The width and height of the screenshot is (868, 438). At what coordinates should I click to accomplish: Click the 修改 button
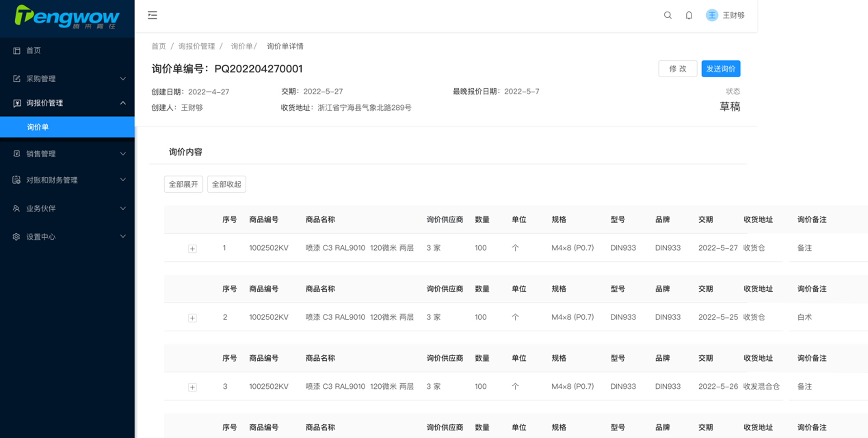[677, 69]
